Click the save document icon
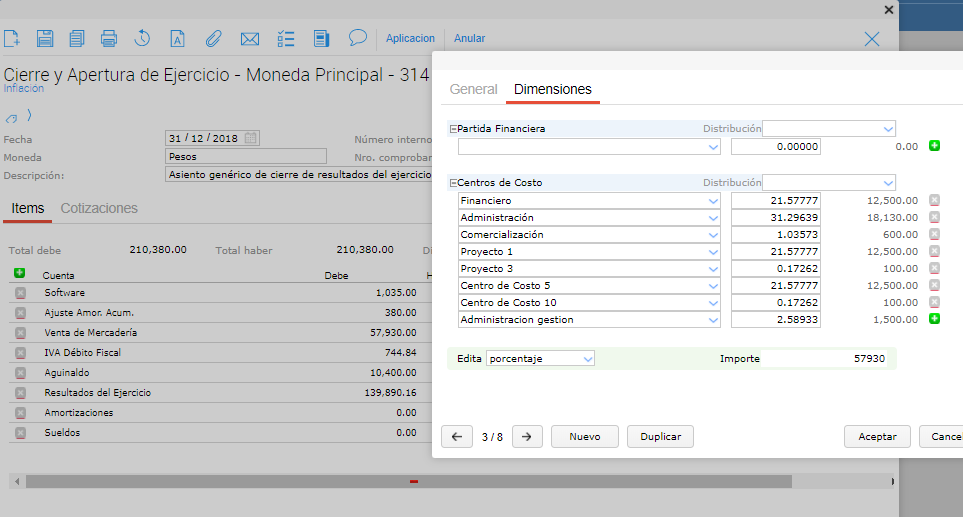The image size is (963, 517). pyautogui.click(x=45, y=39)
